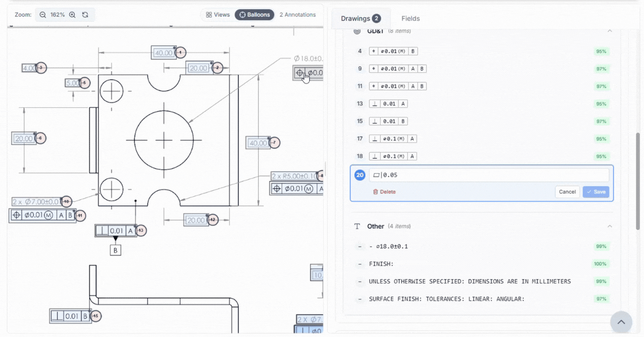The image size is (644, 337).
Task: Open the Fields tab
Action: click(x=411, y=18)
